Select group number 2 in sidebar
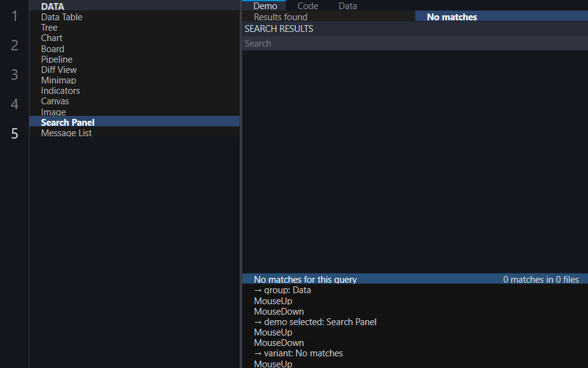Viewport: 588px width, 368px height. [x=14, y=45]
